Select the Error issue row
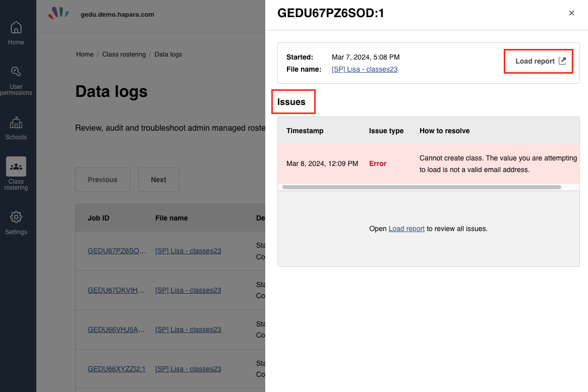This screenshot has height=392, width=588. coord(428,163)
